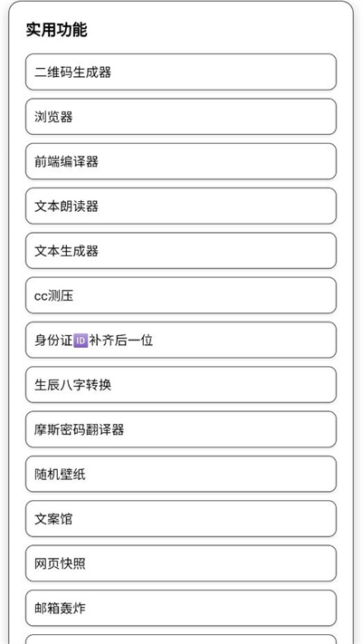This screenshot has height=644, width=362.
Task: Open the random wallpaper feature
Action: coord(181,474)
